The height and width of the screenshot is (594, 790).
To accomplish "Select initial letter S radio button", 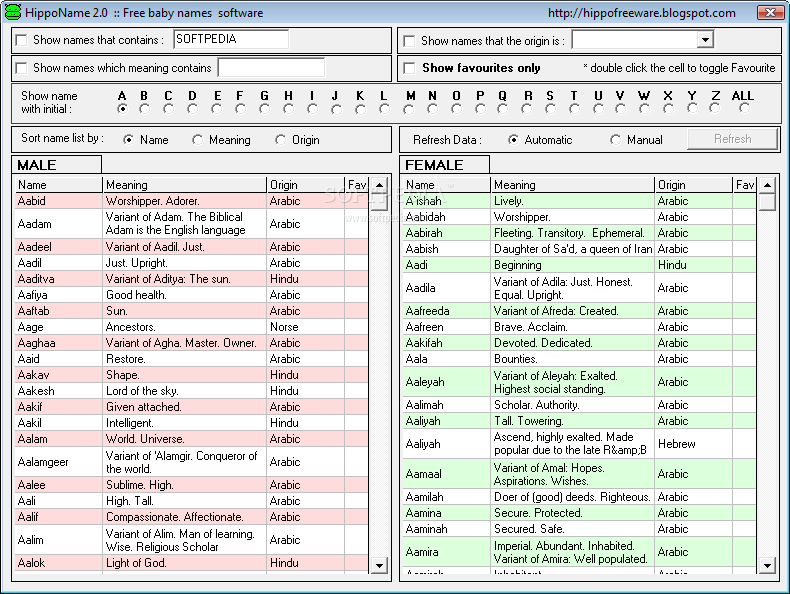I will tap(551, 109).
